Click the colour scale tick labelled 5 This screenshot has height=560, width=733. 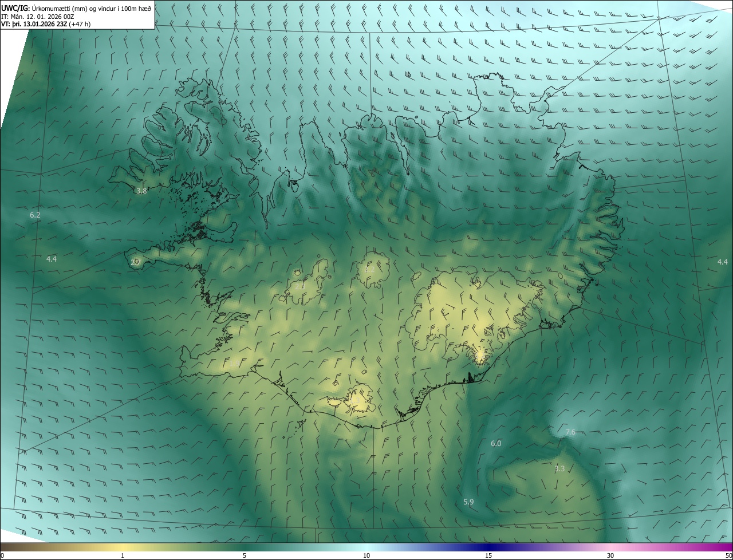pyautogui.click(x=245, y=555)
